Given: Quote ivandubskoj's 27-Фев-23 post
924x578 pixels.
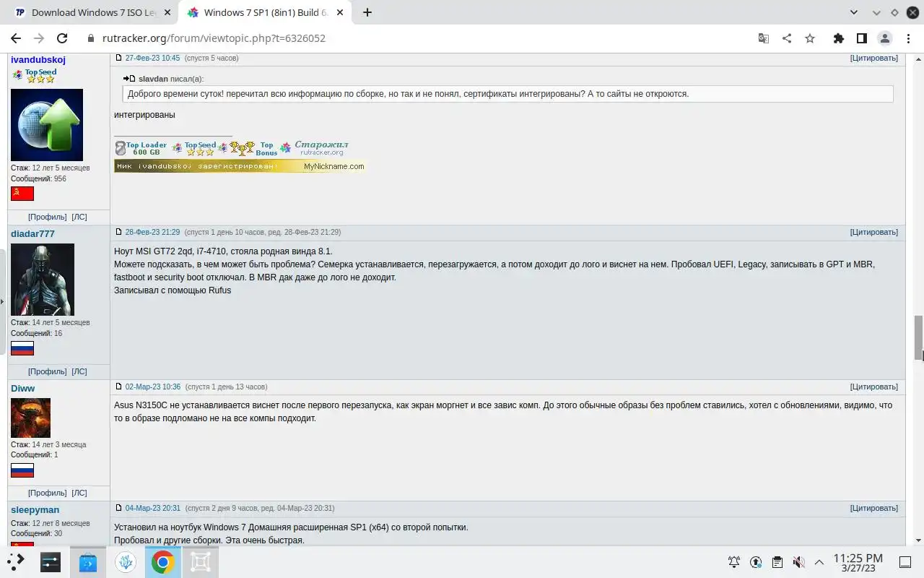Looking at the screenshot, I should click(x=874, y=58).
